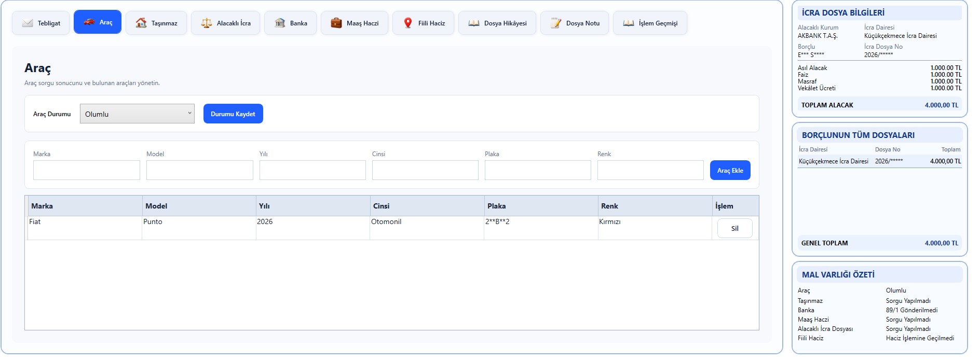
Task: Click the Marka column header in table
Action: (85, 206)
